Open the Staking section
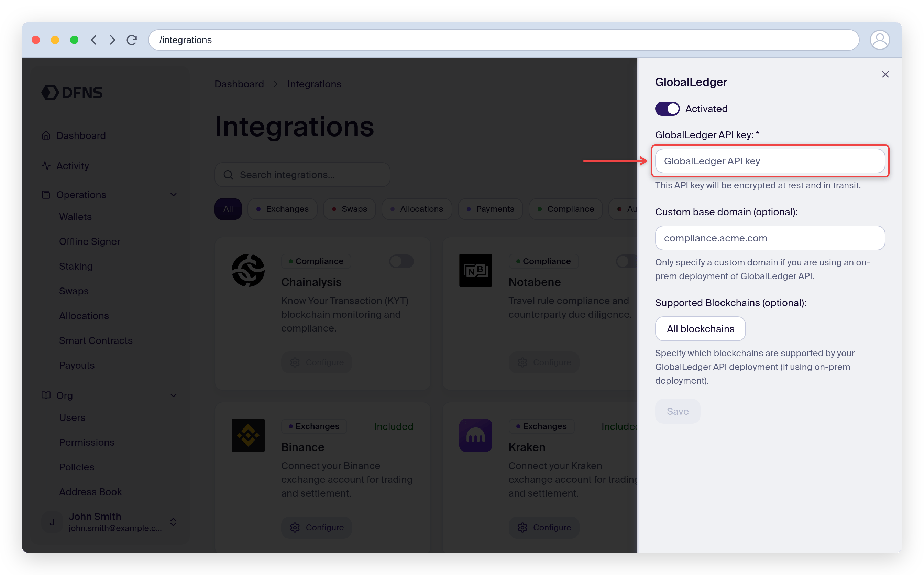 (76, 266)
